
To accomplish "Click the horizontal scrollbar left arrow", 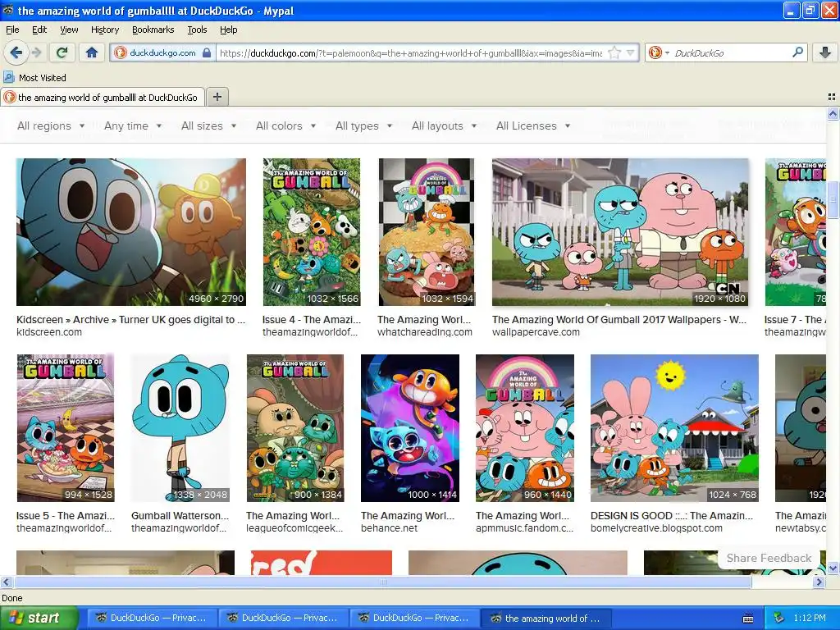I will coord(6,582).
